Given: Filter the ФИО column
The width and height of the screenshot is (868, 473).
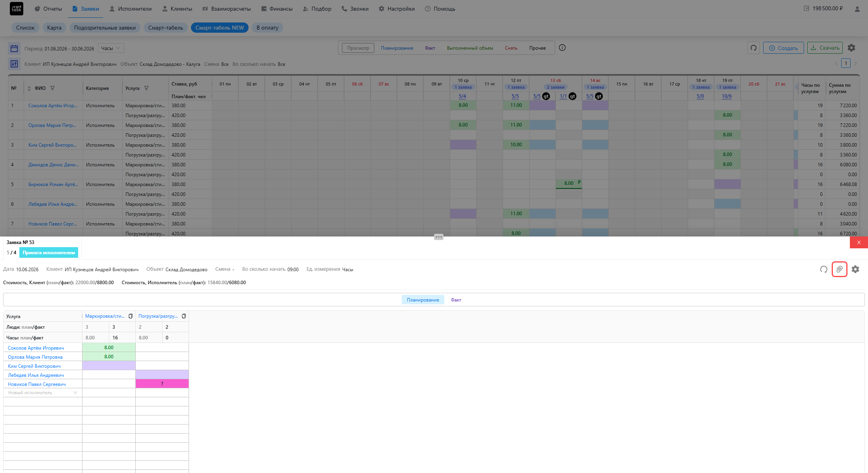Looking at the screenshot, I should (x=52, y=88).
